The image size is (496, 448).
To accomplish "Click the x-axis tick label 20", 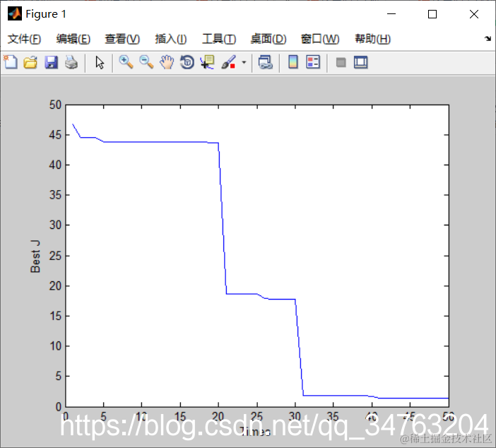I will (x=218, y=416).
